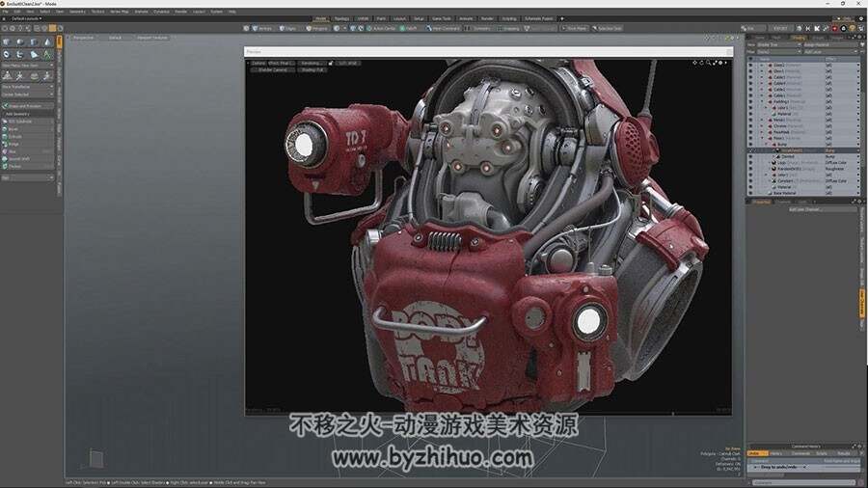The width and height of the screenshot is (868, 488).
Task: Toggle visibility eye of Glass2 layer
Action: [x=750, y=66]
